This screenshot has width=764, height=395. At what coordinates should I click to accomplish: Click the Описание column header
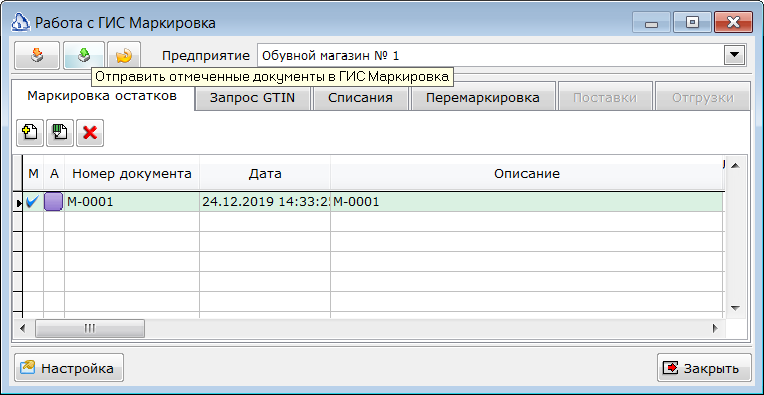(x=526, y=173)
